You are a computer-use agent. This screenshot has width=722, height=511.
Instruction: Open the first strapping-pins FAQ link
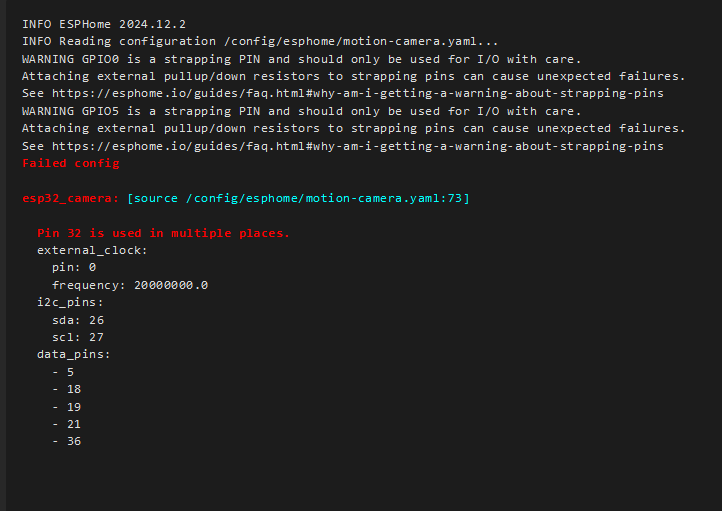[x=358, y=93]
